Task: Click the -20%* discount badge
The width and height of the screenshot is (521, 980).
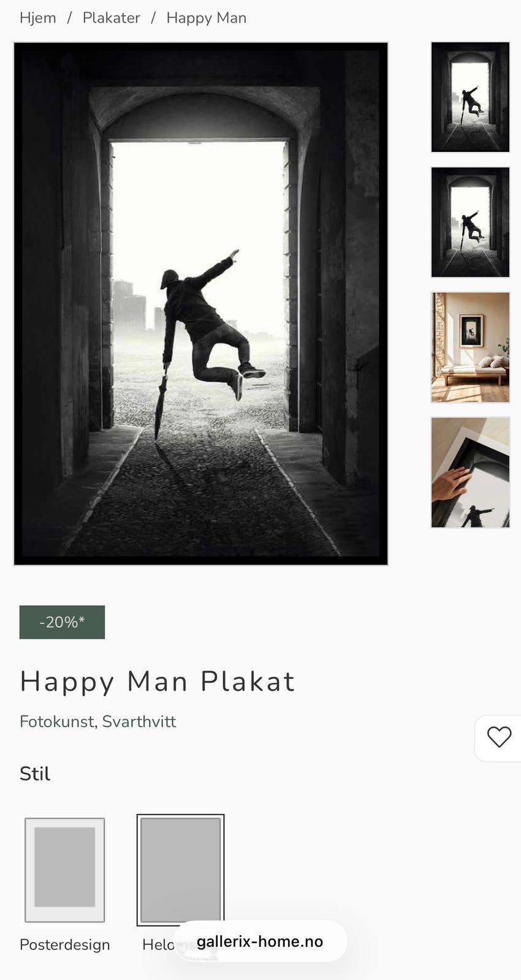Action: 62,622
